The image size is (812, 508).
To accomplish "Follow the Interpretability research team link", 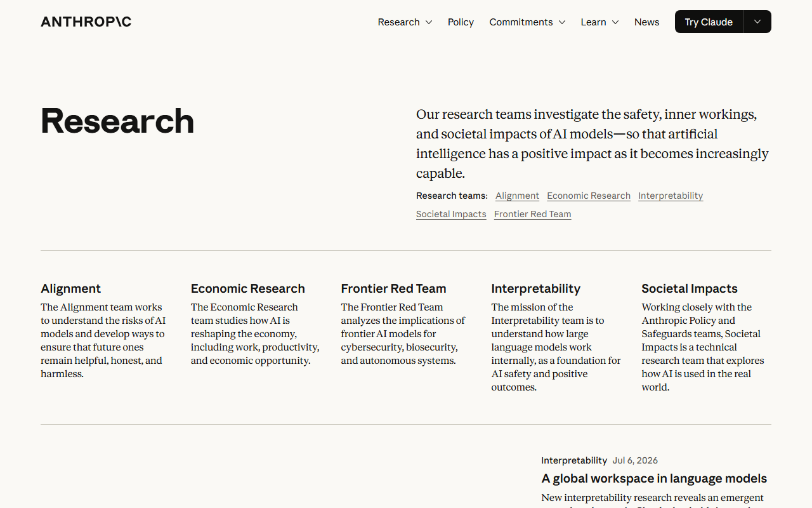I will tap(671, 196).
